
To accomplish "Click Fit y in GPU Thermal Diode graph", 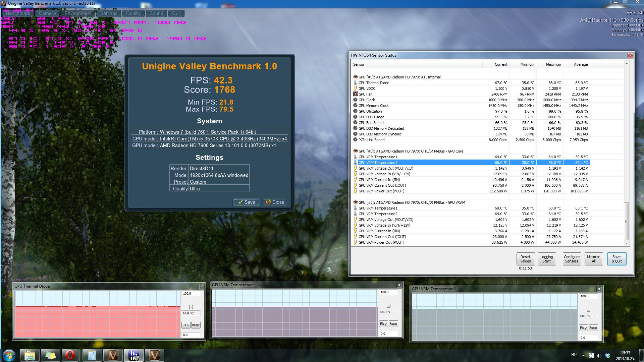I will 186,325.
